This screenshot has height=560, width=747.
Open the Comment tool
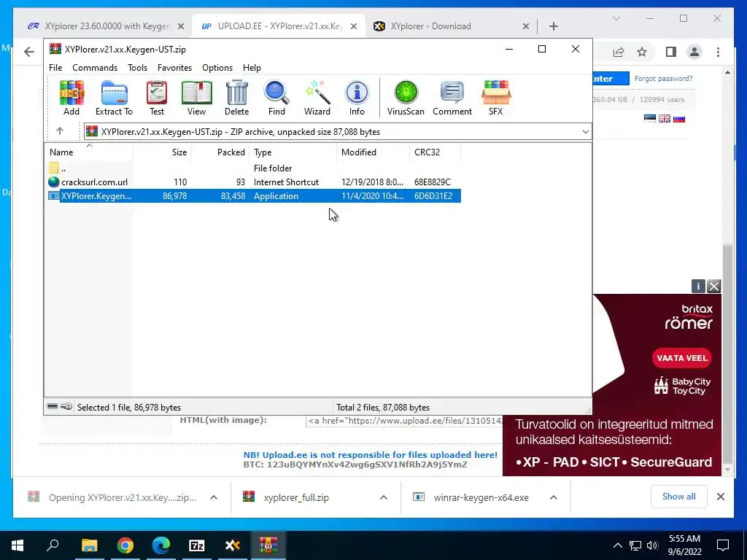(452, 98)
